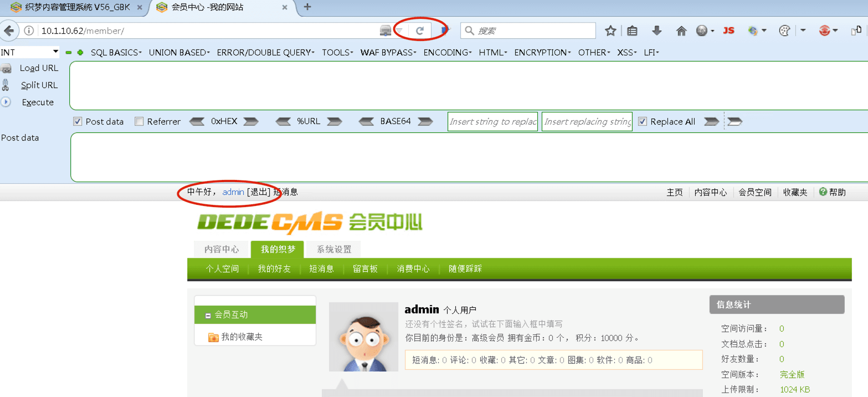Viewport: 868px width, 397px height.
Task: Click the Execute button label
Action: click(38, 102)
